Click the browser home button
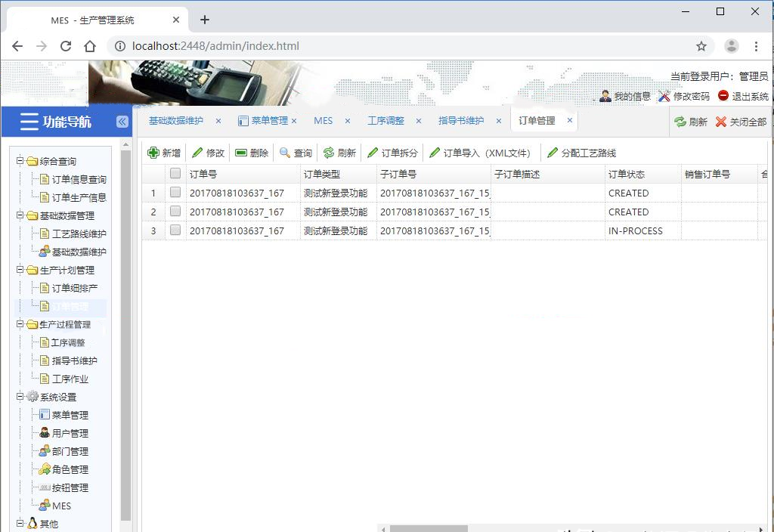Viewport: 774px width, 532px height. click(x=90, y=46)
